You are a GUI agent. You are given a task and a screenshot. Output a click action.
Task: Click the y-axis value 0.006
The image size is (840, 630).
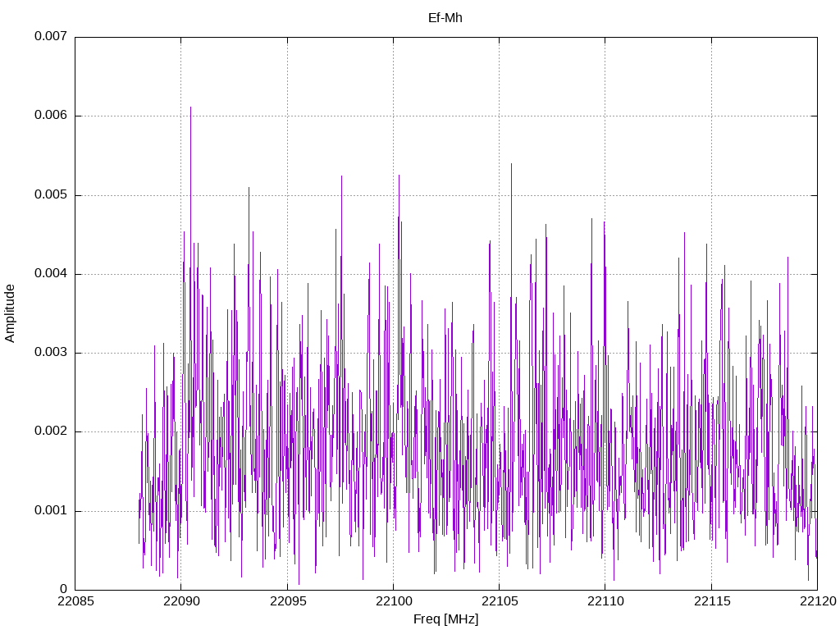[x=51, y=115]
